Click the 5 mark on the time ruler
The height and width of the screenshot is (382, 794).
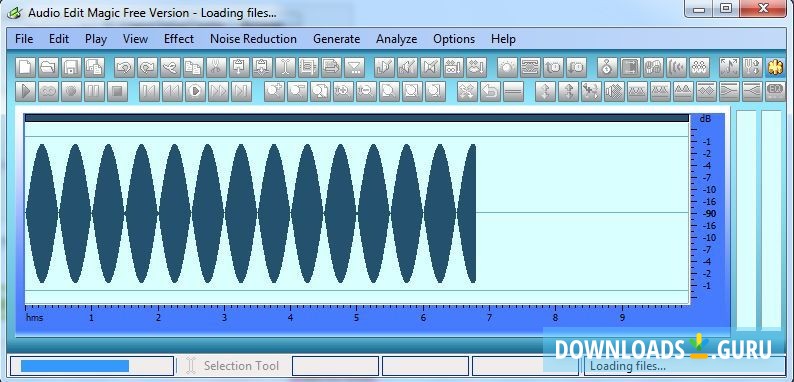click(356, 318)
